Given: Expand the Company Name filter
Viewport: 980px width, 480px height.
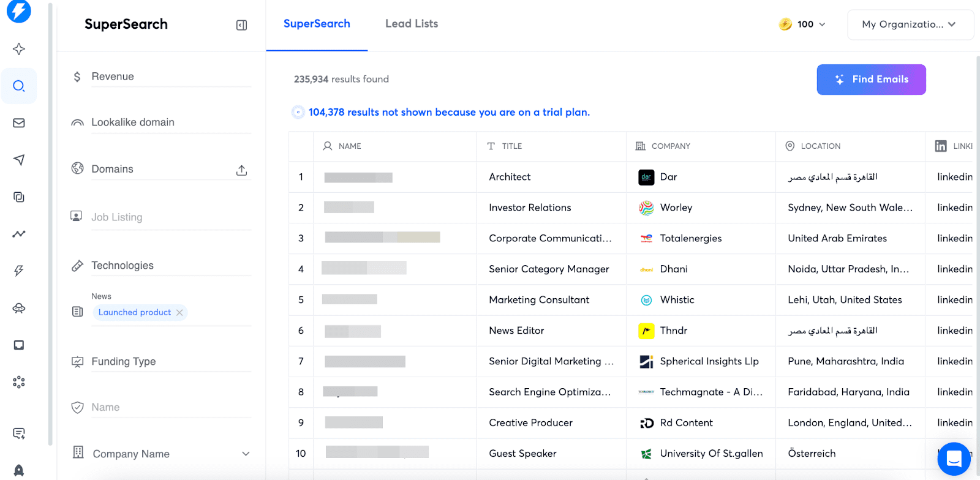Looking at the screenshot, I should coord(246,454).
